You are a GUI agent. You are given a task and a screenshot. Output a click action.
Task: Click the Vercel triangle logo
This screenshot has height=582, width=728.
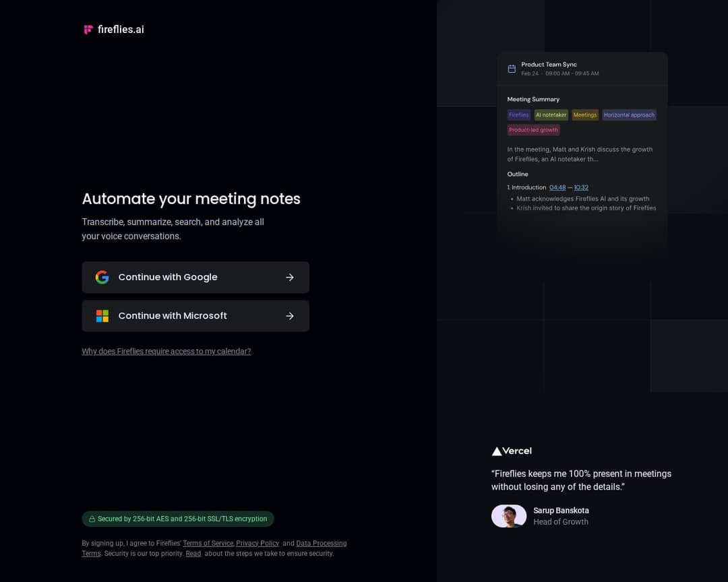pos(497,451)
